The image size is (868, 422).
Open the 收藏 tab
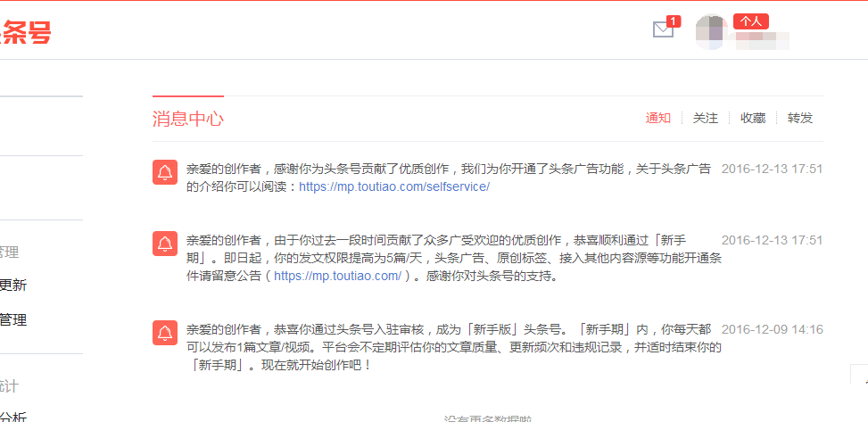(753, 118)
